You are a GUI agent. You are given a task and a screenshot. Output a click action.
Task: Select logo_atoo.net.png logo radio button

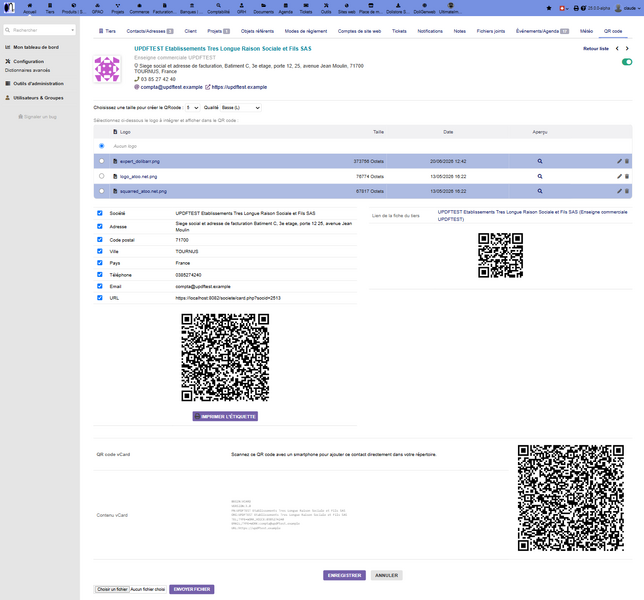point(101,176)
